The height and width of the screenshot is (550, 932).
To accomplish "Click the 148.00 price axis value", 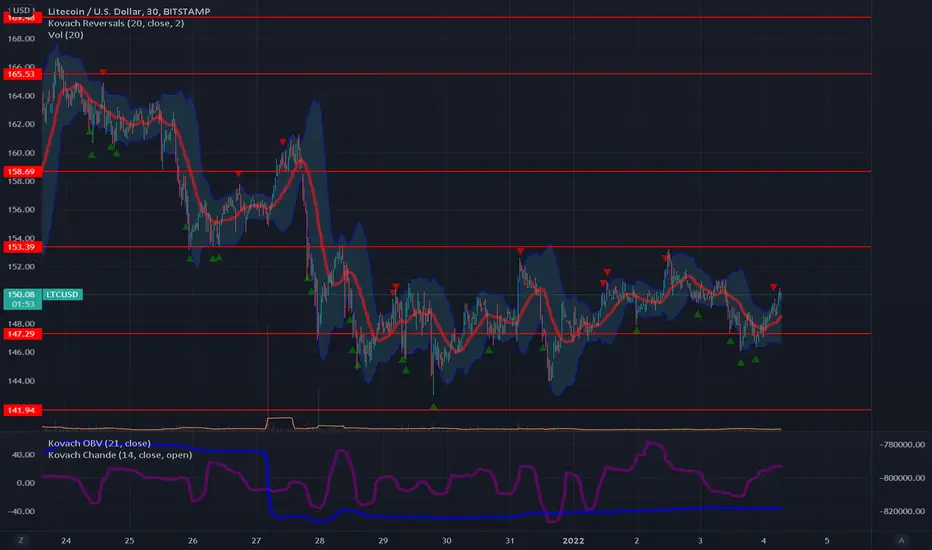I will (21, 324).
